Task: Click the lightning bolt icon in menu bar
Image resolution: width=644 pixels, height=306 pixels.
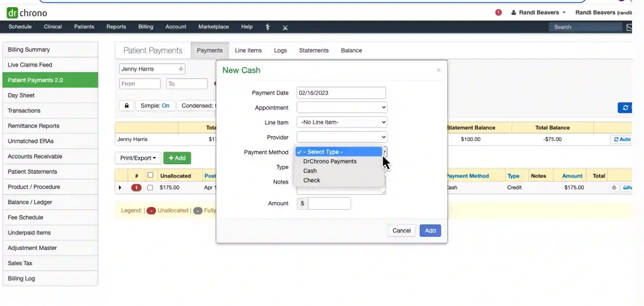Action: coord(267,27)
